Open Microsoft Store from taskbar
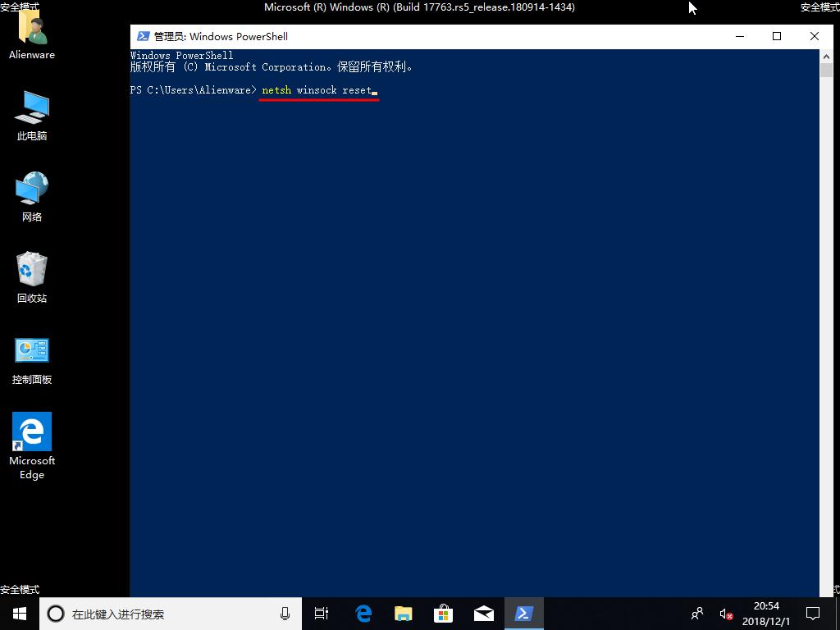The width and height of the screenshot is (840, 630). pyautogui.click(x=444, y=614)
